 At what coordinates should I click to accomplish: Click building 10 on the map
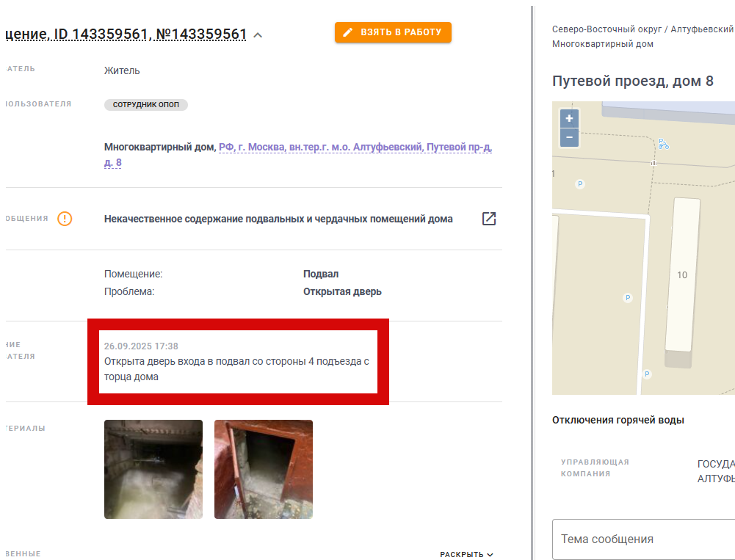[x=682, y=275]
